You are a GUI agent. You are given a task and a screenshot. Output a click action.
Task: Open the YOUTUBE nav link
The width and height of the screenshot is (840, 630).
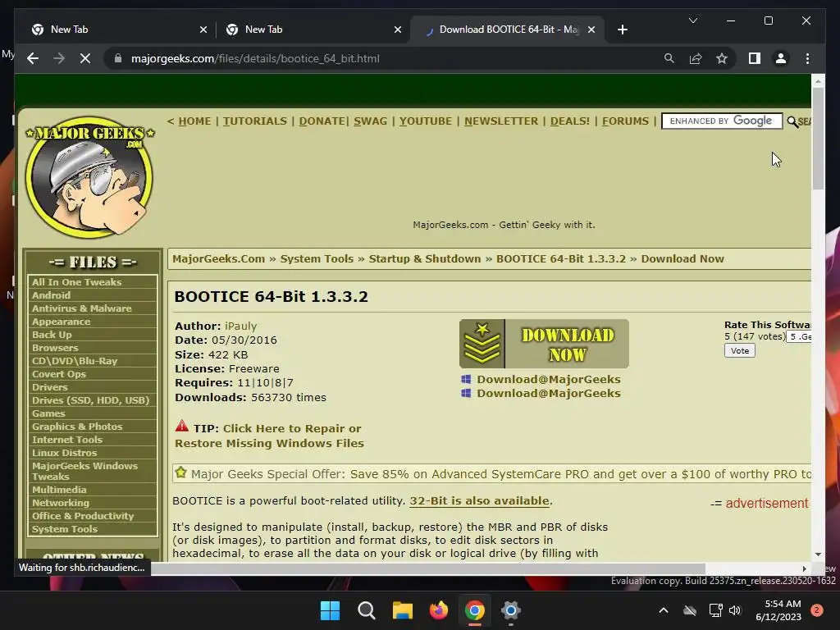(426, 121)
